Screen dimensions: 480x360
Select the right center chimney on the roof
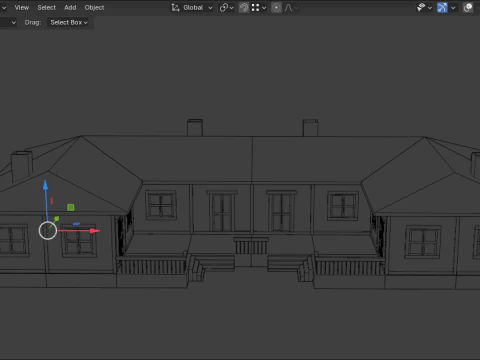[x=310, y=128]
